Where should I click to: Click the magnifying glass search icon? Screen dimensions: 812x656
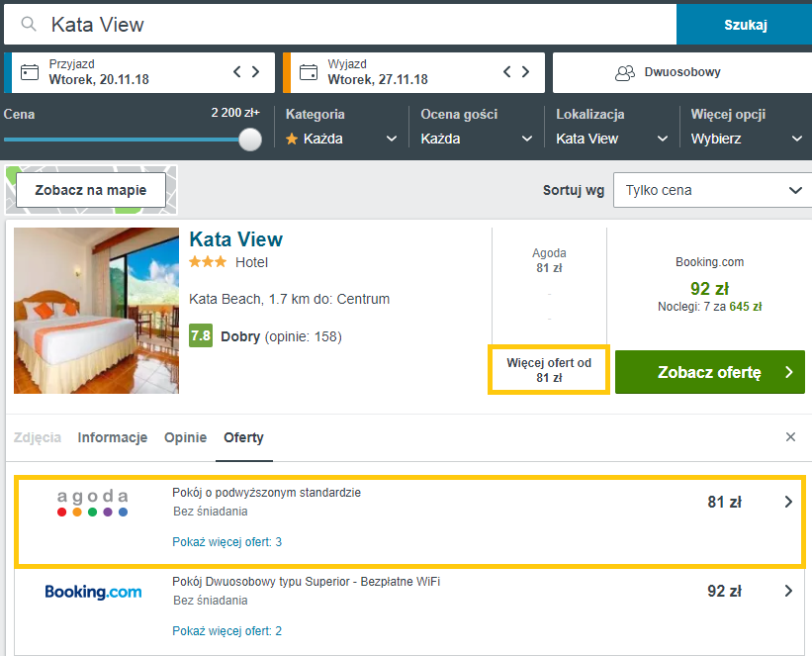tap(29, 25)
